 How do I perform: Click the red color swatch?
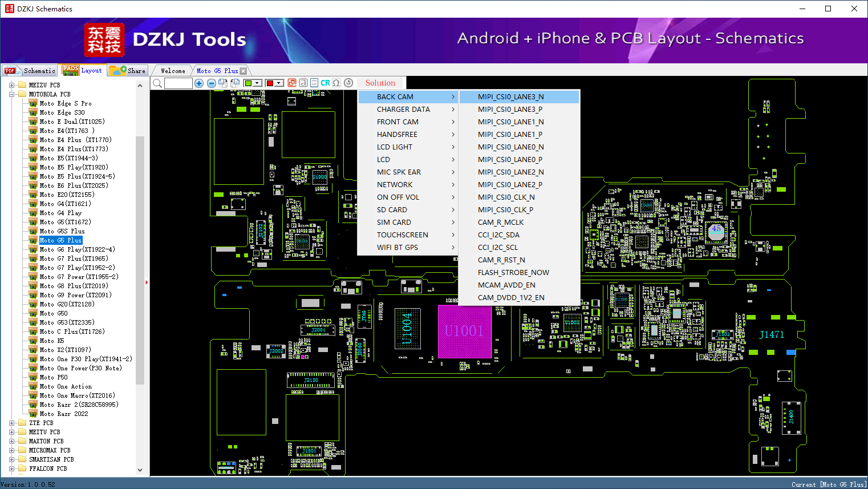270,83
